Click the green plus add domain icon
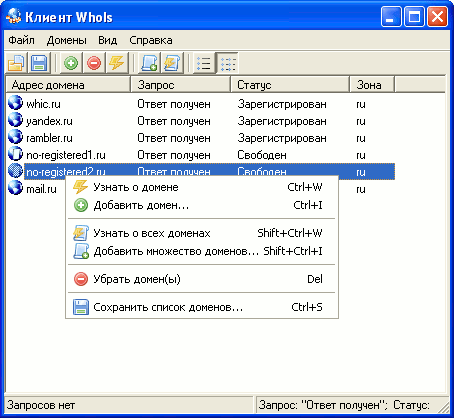Image resolution: width=454 pixels, height=418 pixels. point(71,63)
